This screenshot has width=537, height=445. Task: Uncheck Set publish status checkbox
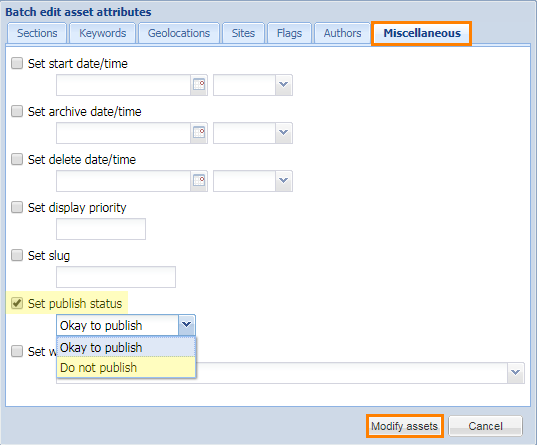point(17,303)
